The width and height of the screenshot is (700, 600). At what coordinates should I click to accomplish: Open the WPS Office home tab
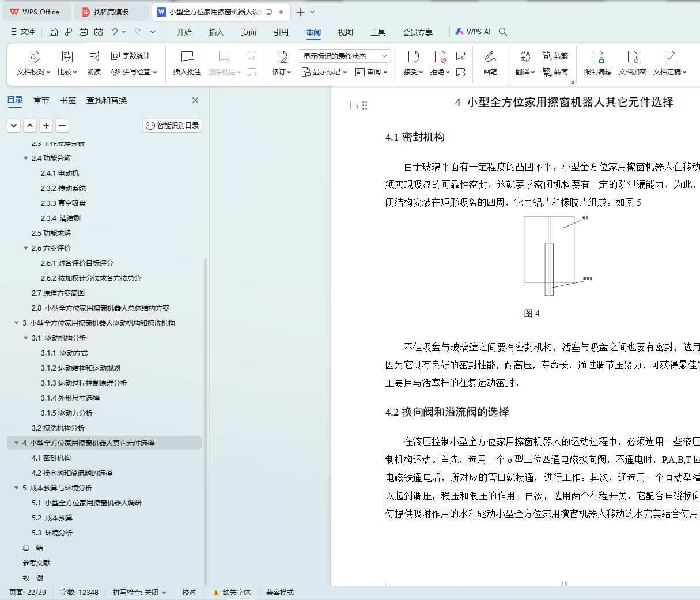click(37, 12)
